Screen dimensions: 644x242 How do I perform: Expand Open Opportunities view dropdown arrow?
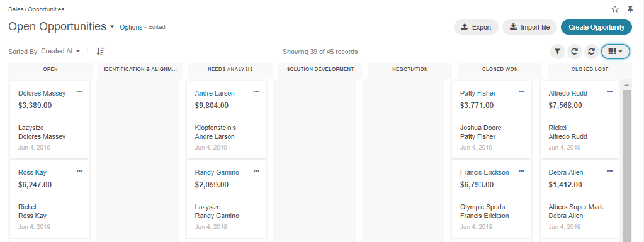coord(112,27)
